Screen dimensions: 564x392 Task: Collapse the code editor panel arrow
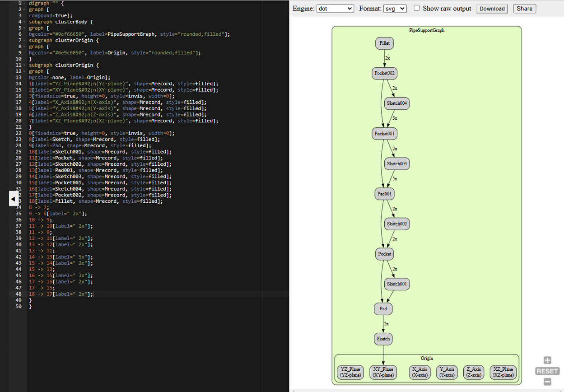[x=13, y=198]
